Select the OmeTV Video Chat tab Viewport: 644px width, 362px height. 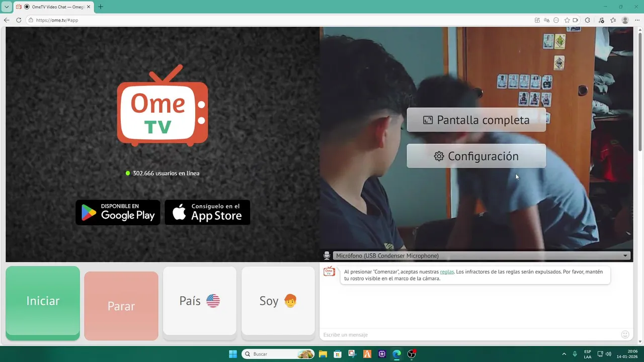[53, 7]
